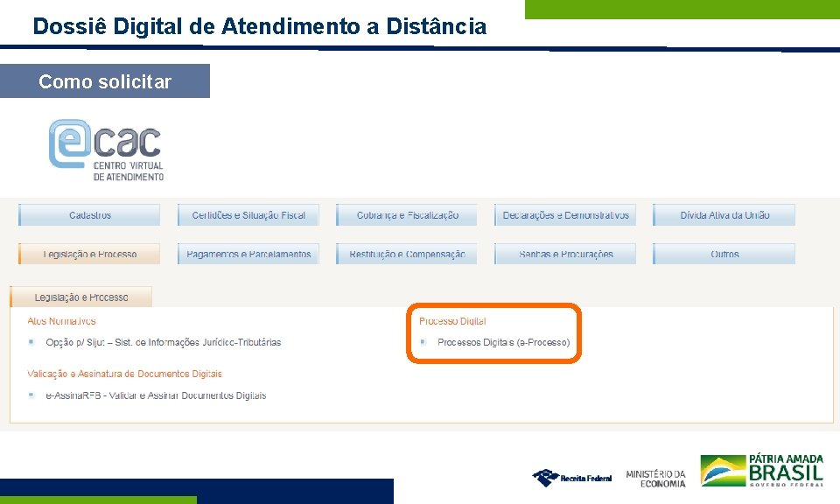Image resolution: width=840 pixels, height=504 pixels.
Task: Click the e-CAC Centro Virtual logo
Action: point(106,150)
